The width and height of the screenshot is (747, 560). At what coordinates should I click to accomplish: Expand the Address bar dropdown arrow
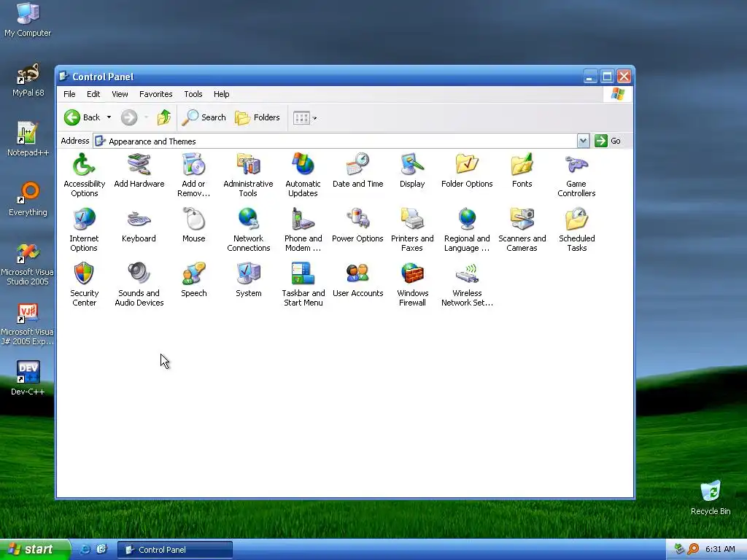point(583,141)
